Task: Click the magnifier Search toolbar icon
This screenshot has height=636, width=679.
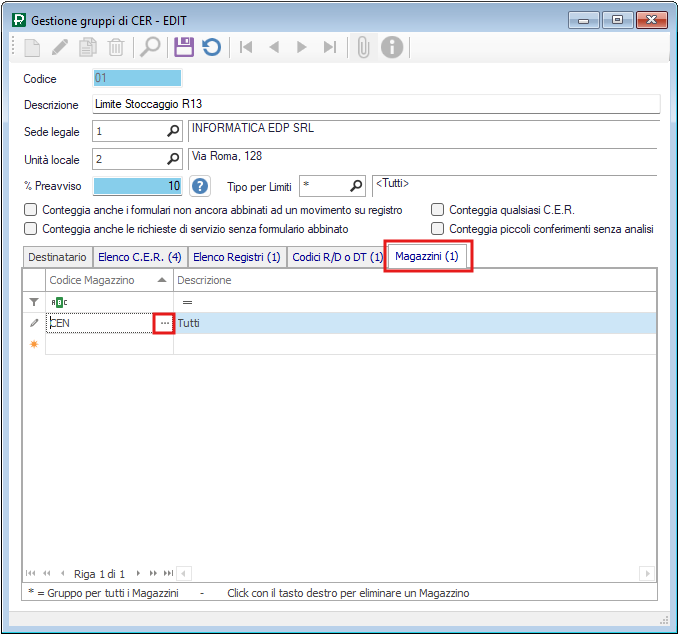Action: pyautogui.click(x=150, y=47)
